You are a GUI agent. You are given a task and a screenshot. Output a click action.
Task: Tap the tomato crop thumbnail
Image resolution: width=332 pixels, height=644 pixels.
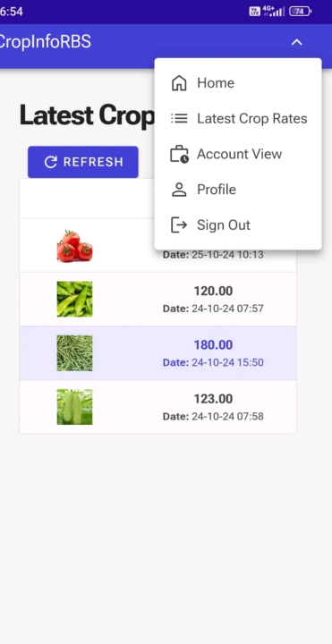pos(75,246)
